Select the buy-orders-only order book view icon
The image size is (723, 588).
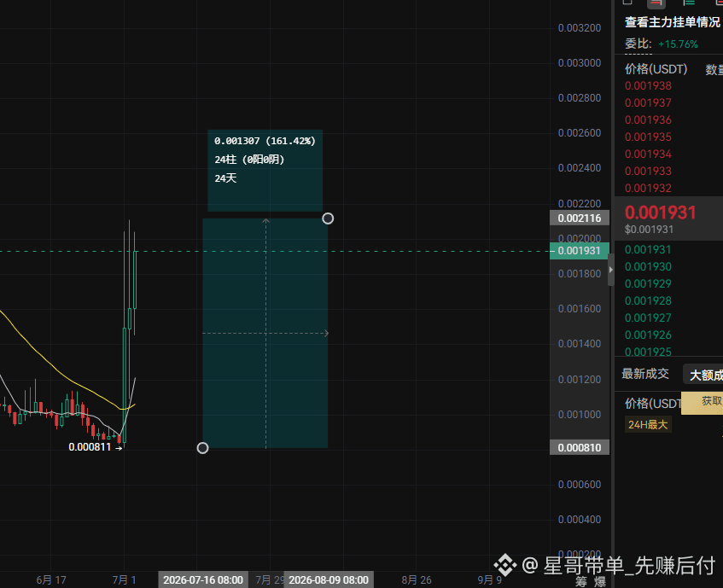(689, 3)
